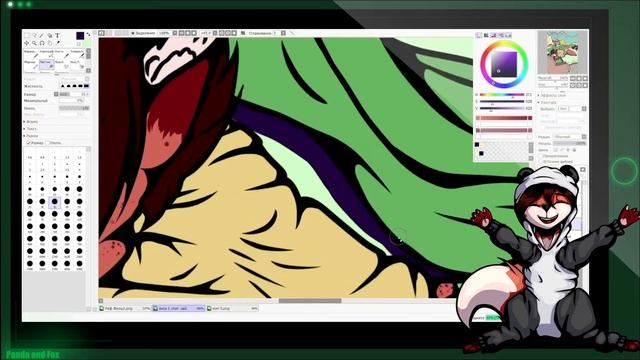Flip the canvas view horizontally
The image size is (640, 360).
[x=243, y=33]
